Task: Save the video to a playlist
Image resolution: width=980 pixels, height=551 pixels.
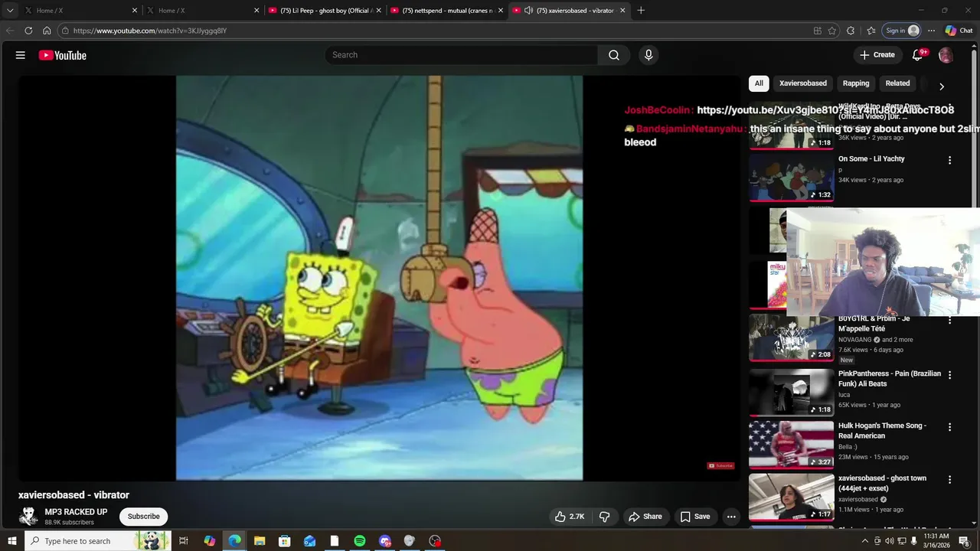Action: point(695,517)
